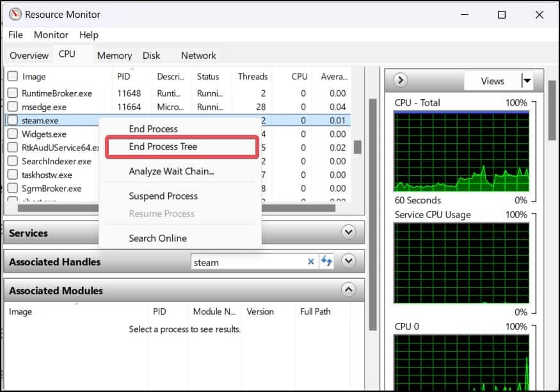Sort modules by PID column header
The image size is (560, 392).
pos(159,311)
